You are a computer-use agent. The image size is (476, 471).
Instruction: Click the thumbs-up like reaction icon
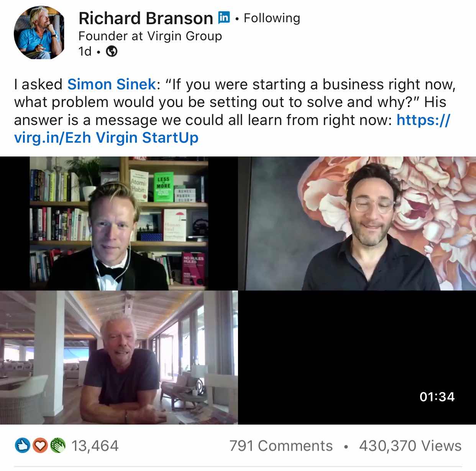(22, 446)
